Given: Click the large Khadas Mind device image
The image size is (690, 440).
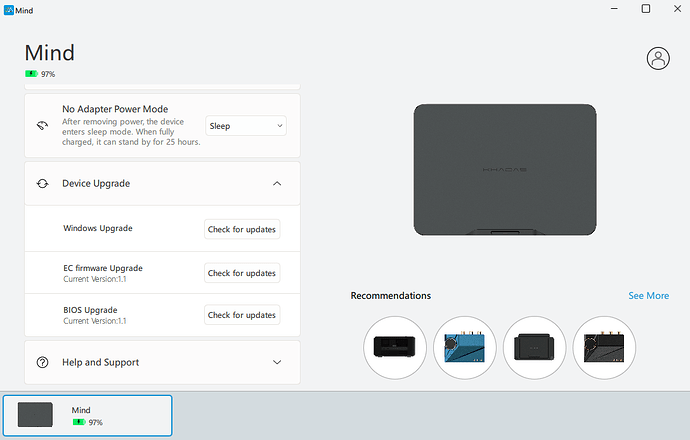Looking at the screenshot, I should tap(505, 170).
